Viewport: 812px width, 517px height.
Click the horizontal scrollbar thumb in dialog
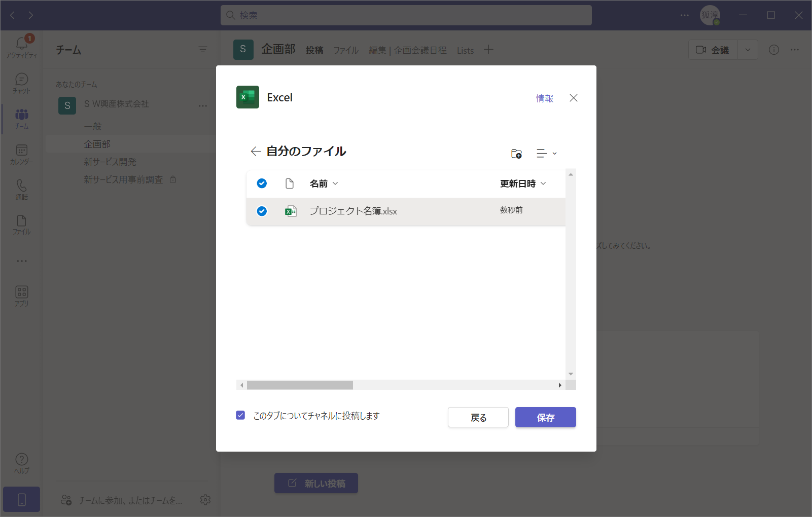pos(300,385)
